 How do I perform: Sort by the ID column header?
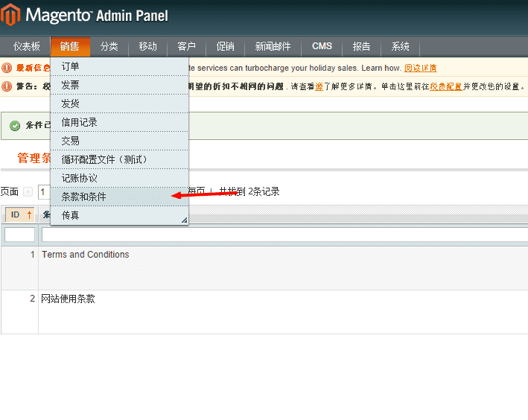20,214
